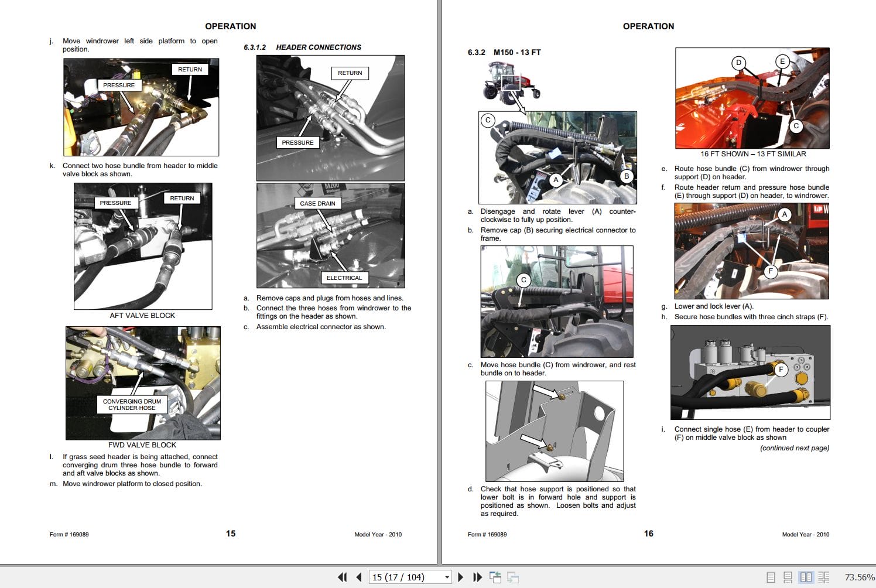The width and height of the screenshot is (876, 588).
Task: Jump to the last page
Action: (x=477, y=577)
